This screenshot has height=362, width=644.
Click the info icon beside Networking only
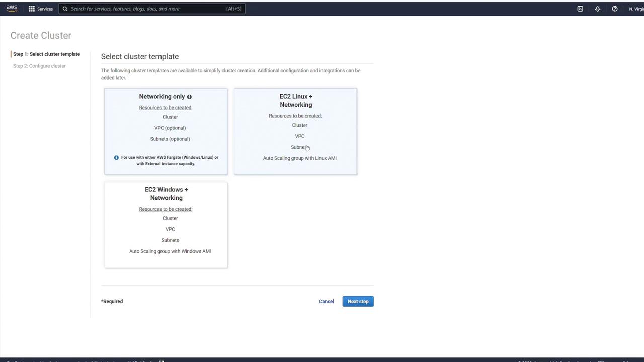189,97
